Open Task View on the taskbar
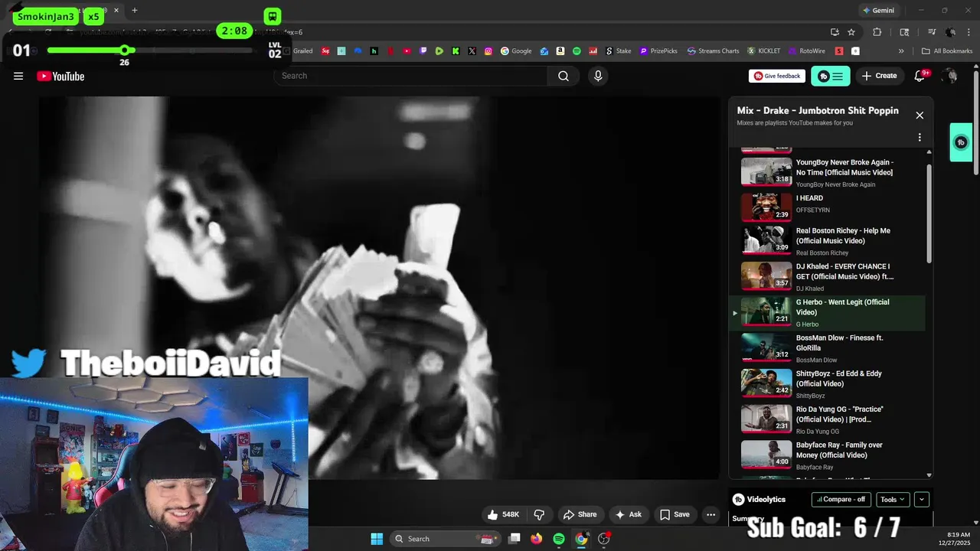The height and width of the screenshot is (551, 980). (x=514, y=539)
